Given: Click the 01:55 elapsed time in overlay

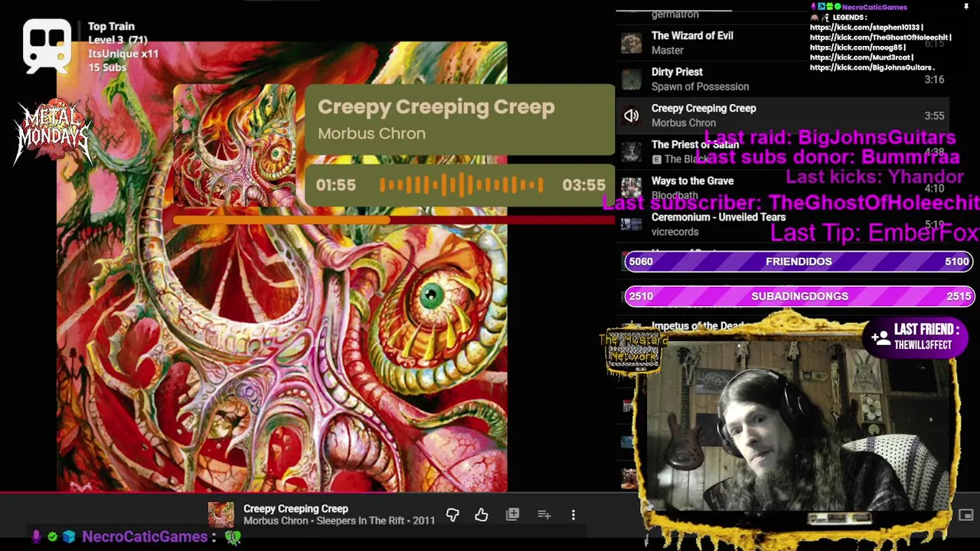Looking at the screenshot, I should tap(335, 185).
